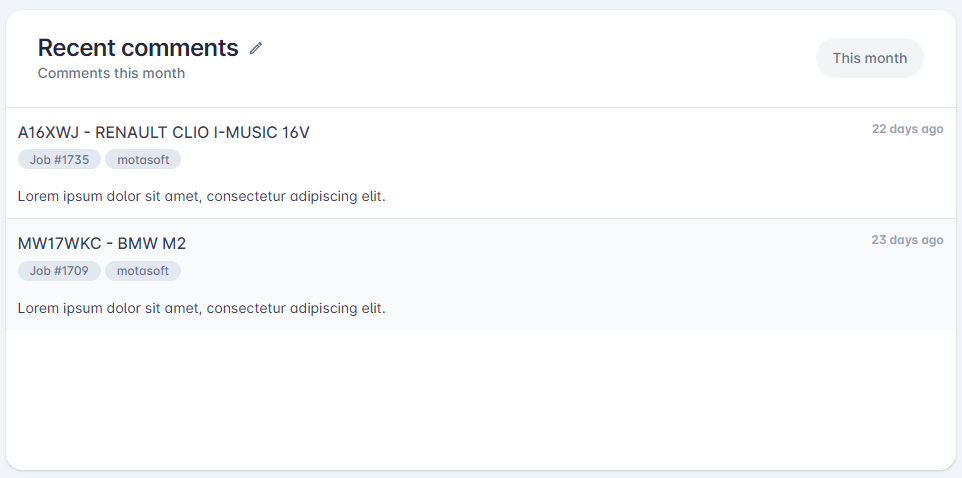Click the Comments this month subtitle
Image resolution: width=962 pixels, height=478 pixels.
coord(111,73)
